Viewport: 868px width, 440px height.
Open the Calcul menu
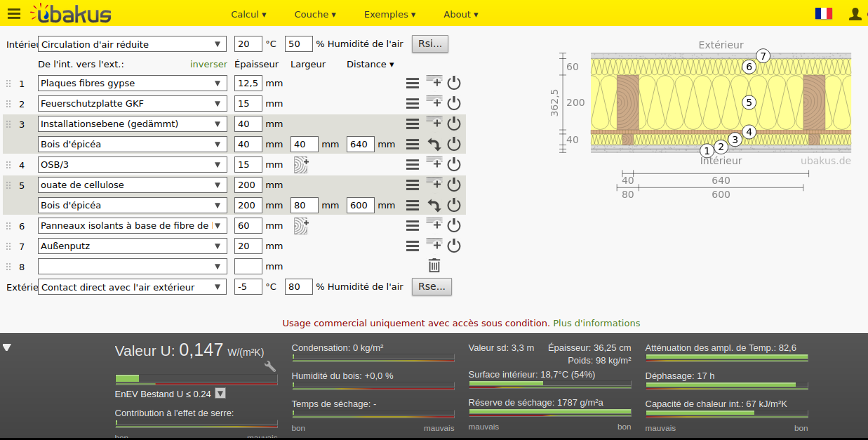(249, 14)
